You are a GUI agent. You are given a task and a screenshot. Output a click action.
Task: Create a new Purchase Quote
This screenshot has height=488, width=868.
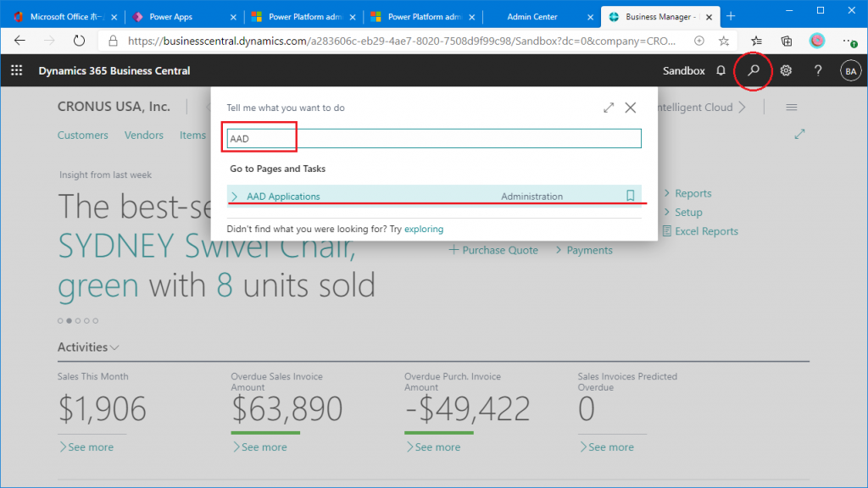tap(493, 250)
